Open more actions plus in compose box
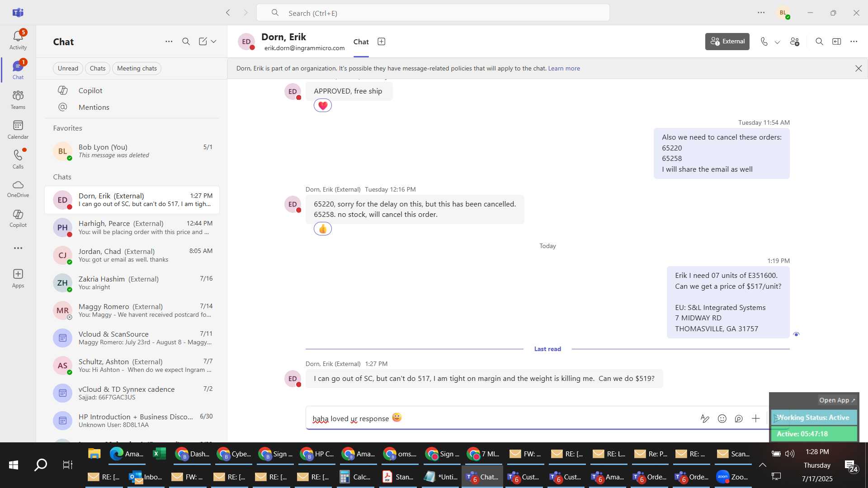The width and height of the screenshot is (868, 488). [x=755, y=418]
